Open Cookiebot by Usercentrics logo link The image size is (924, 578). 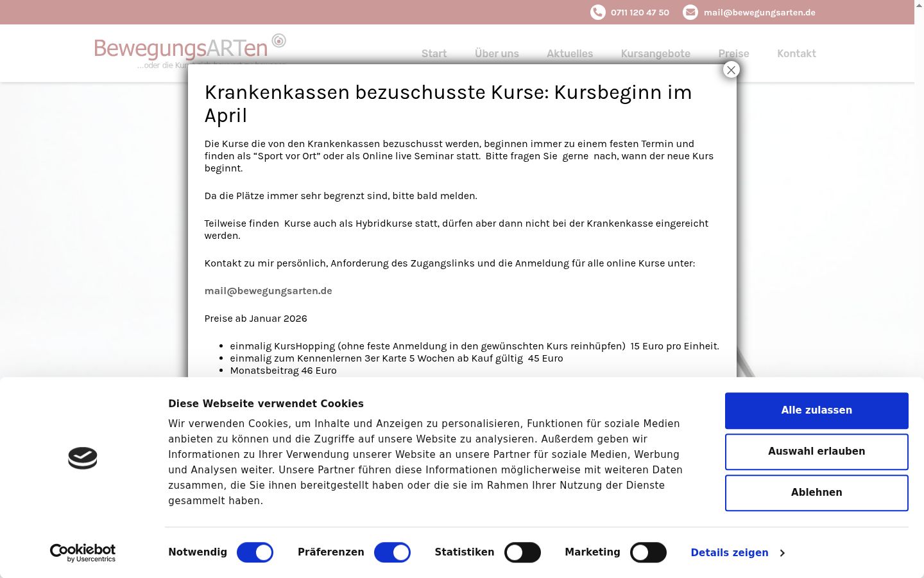pyautogui.click(x=83, y=553)
